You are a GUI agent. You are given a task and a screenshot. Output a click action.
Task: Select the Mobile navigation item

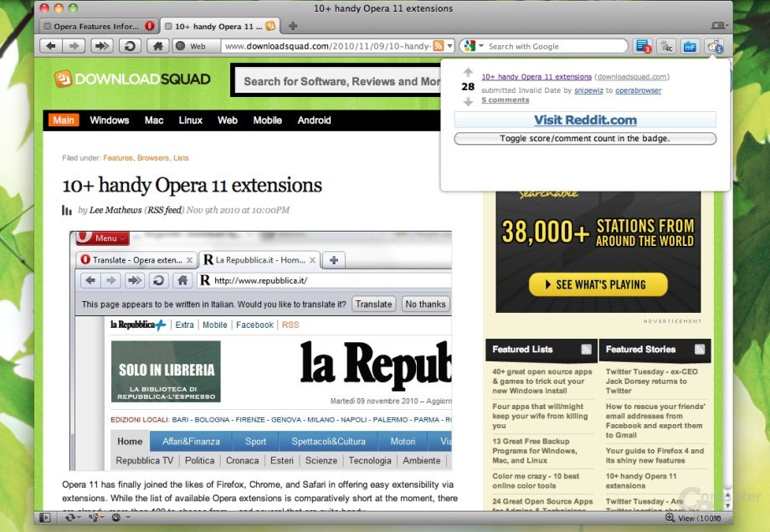click(267, 120)
